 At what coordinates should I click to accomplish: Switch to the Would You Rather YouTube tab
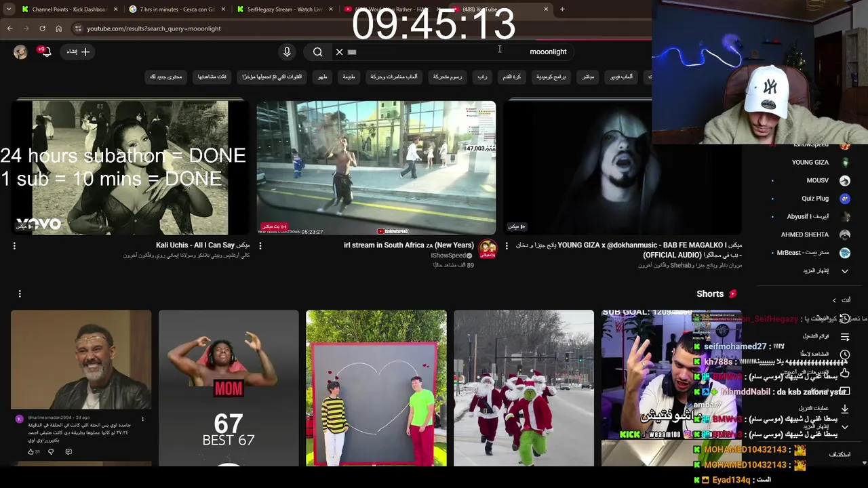tap(392, 9)
